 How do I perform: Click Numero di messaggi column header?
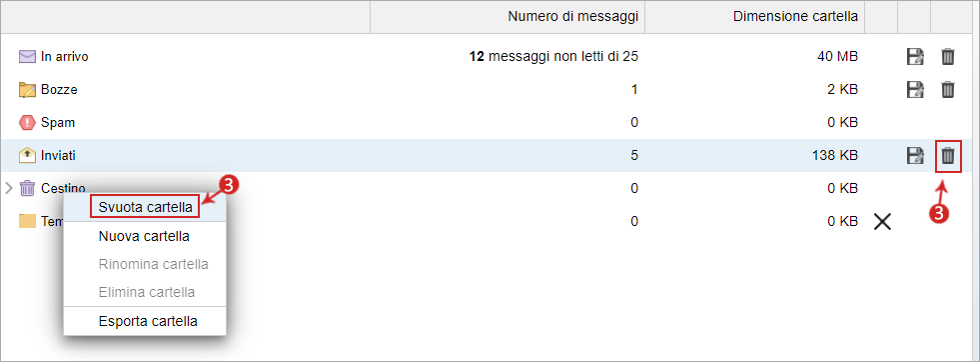point(572,17)
